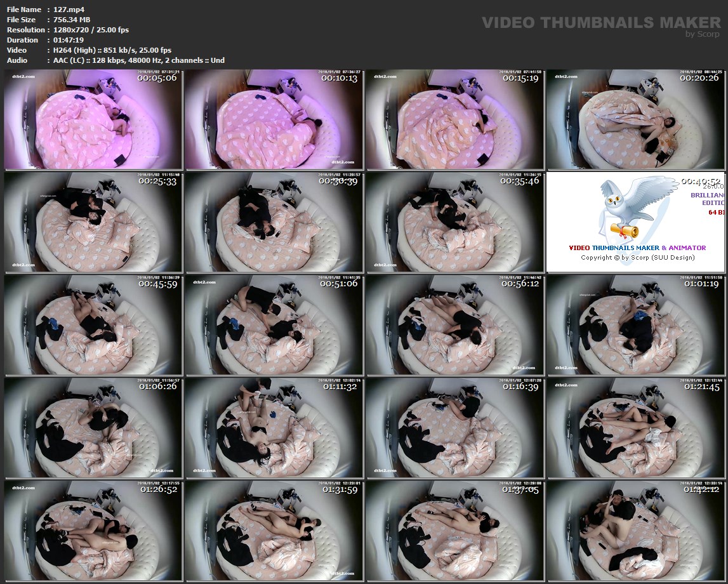The width and height of the screenshot is (728, 584).
Task: Click the video codec line H264 (High)
Action: pos(112,50)
